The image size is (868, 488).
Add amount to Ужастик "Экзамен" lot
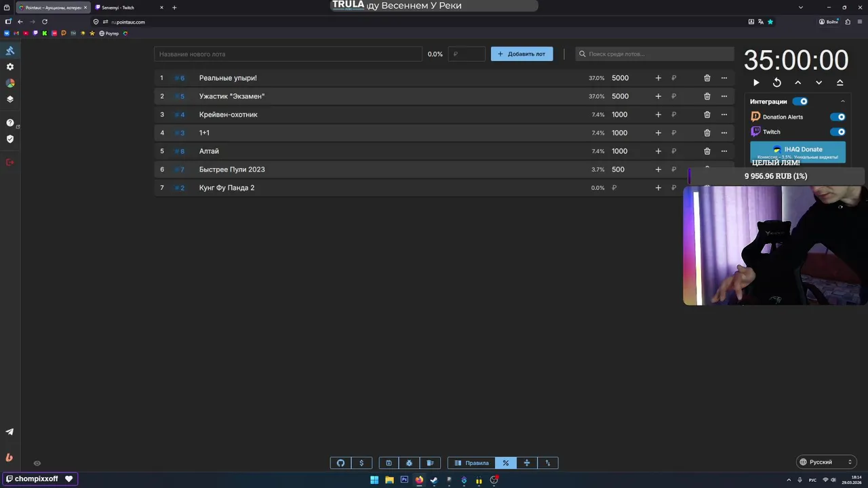658,96
